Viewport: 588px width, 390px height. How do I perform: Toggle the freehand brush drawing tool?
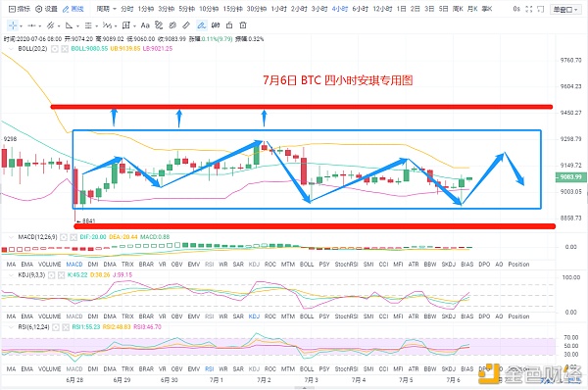201,25
